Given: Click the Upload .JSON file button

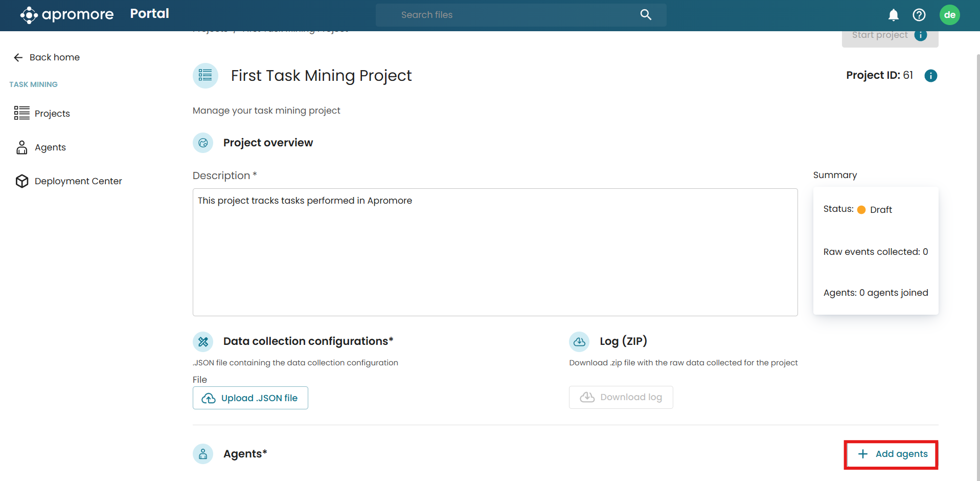Looking at the screenshot, I should click(x=250, y=398).
